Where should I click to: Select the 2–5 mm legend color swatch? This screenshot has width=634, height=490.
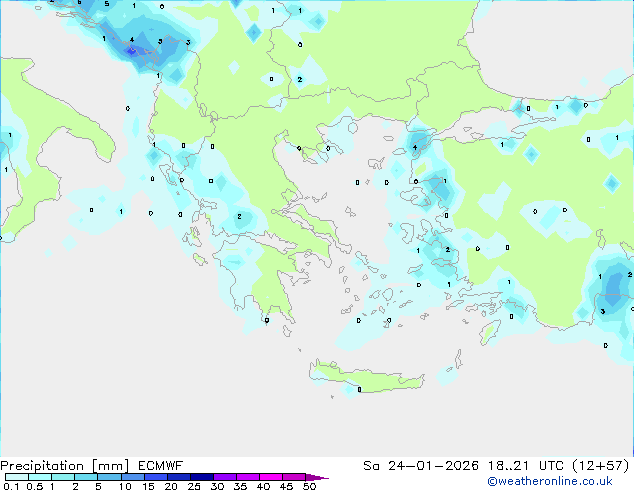(86, 477)
